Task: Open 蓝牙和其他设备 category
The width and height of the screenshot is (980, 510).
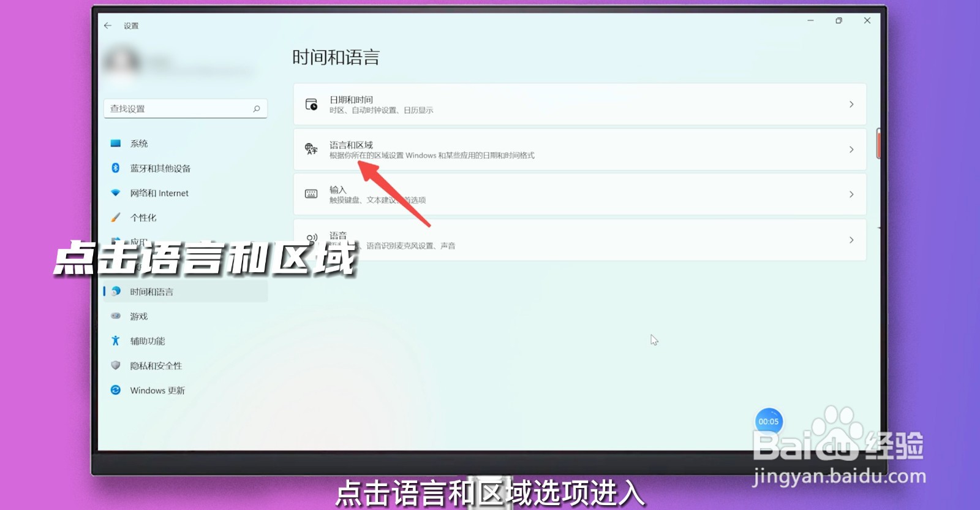Action: click(186, 168)
